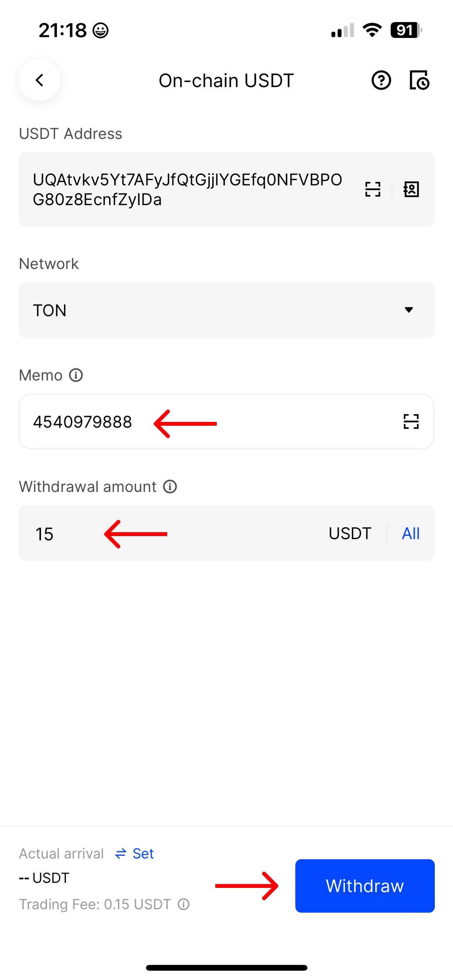Tap the back arrow button

pos(39,81)
